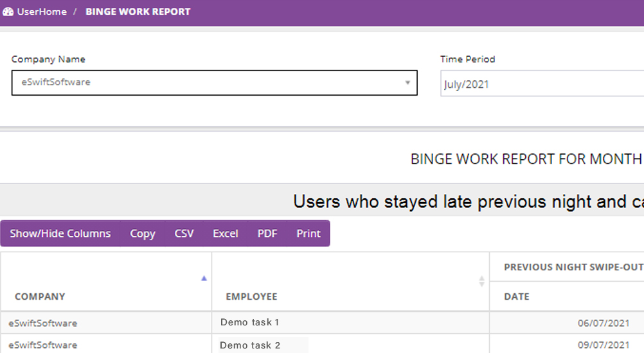Select the Demo task 2 employee cell

point(250,345)
